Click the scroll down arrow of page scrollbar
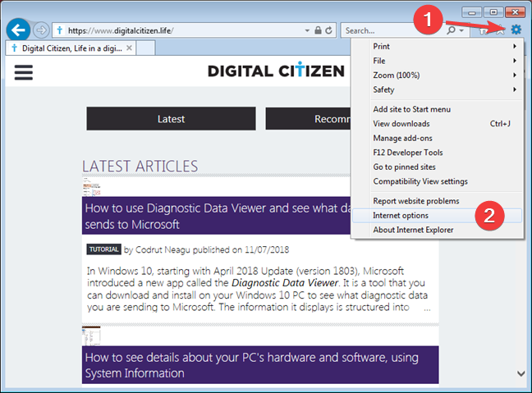The height and width of the screenshot is (393, 532). [521, 373]
